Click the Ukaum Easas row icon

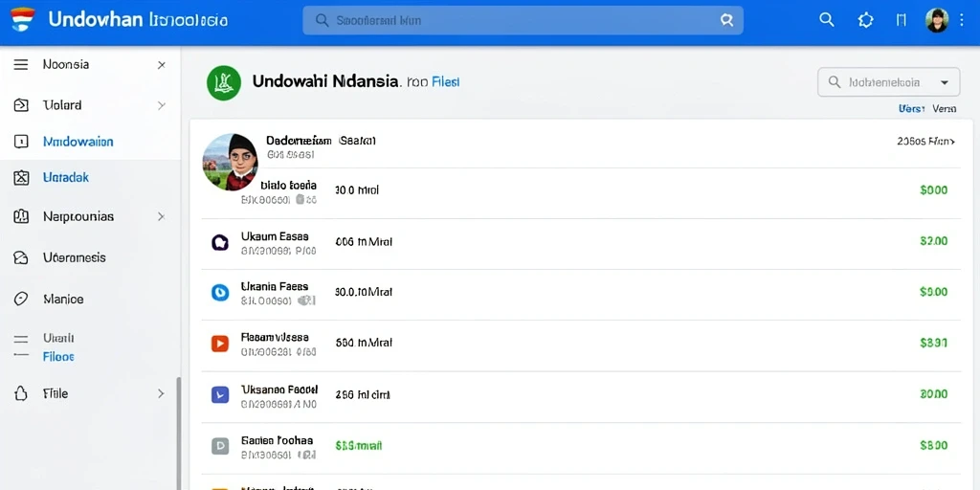pyautogui.click(x=220, y=242)
